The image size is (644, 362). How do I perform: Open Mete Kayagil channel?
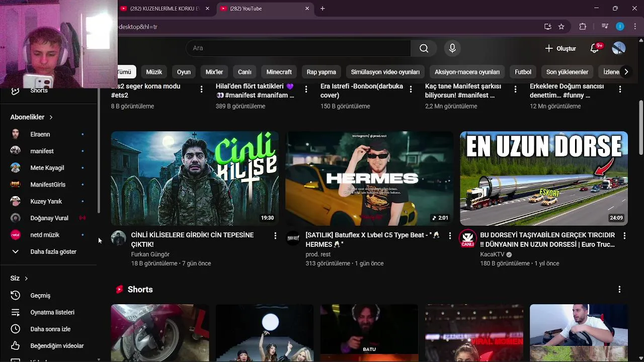click(x=47, y=168)
